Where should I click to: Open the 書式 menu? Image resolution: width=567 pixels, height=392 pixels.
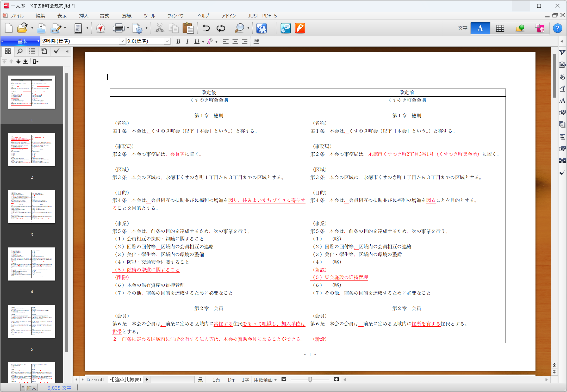tap(104, 16)
